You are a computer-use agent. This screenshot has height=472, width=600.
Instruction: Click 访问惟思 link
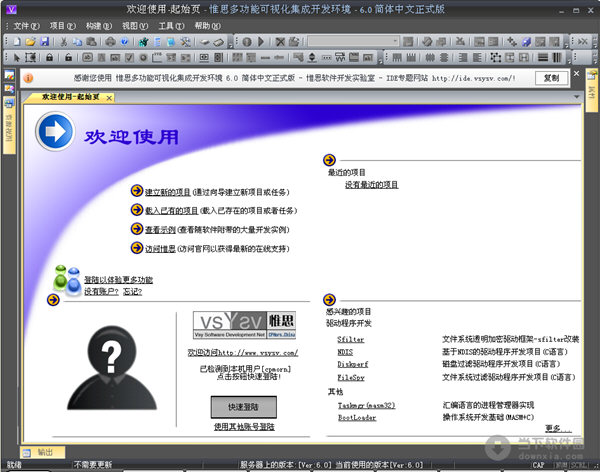[160, 249]
